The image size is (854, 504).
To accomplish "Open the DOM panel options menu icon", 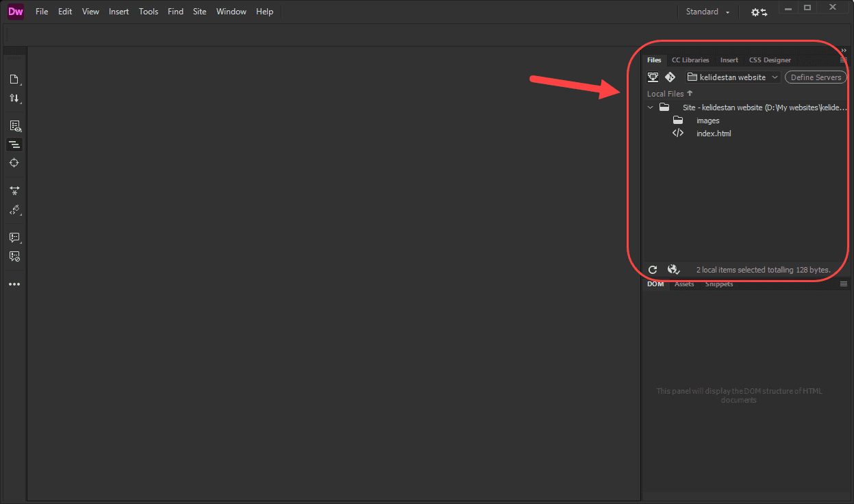I will 844,283.
